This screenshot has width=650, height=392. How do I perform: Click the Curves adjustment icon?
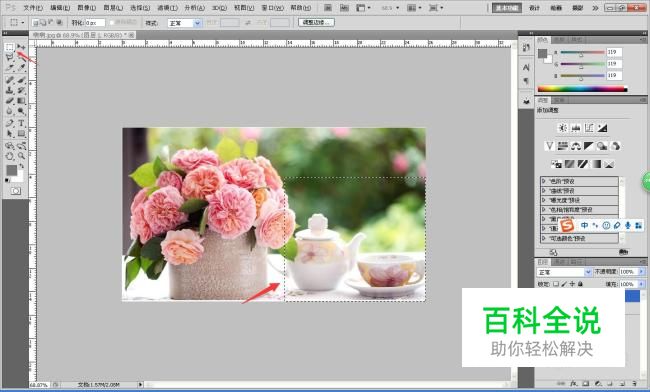[589, 128]
